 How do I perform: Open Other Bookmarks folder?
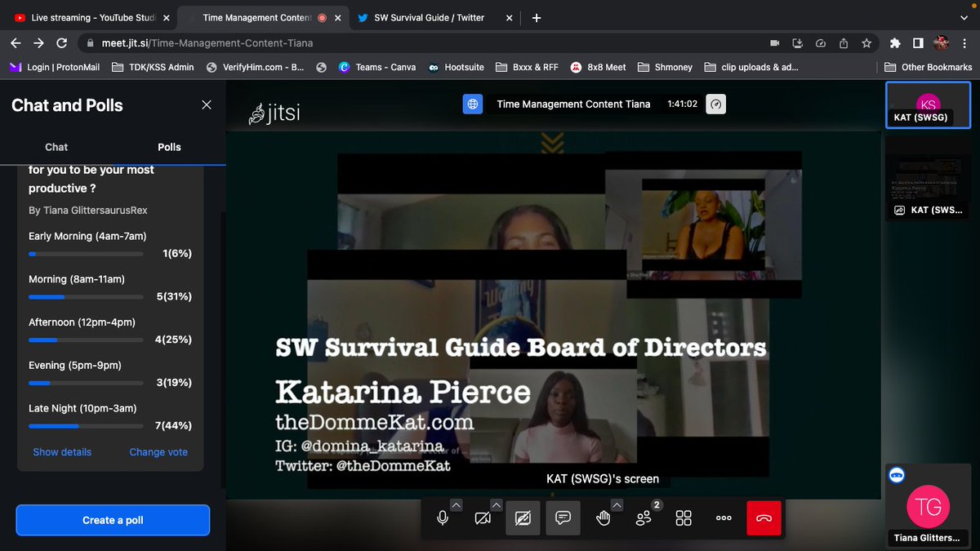[928, 67]
